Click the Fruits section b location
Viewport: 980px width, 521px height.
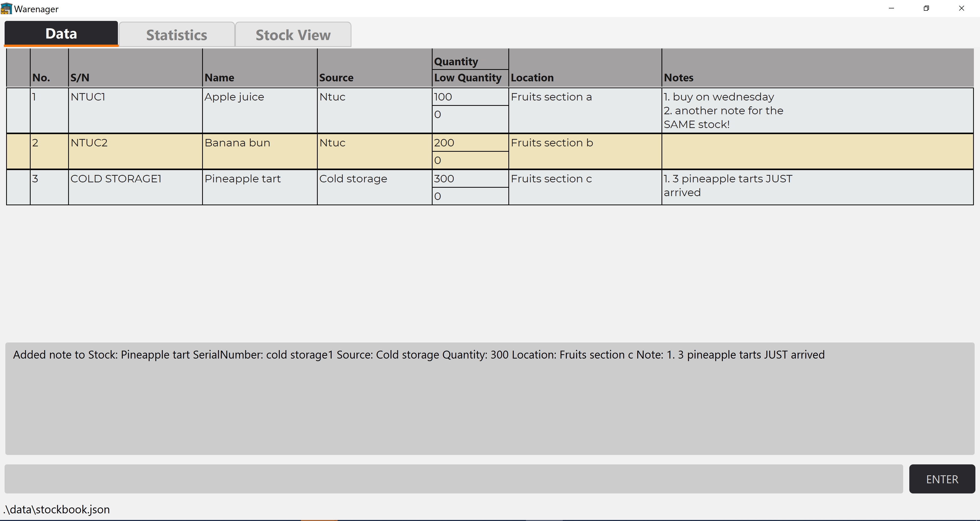click(585, 151)
